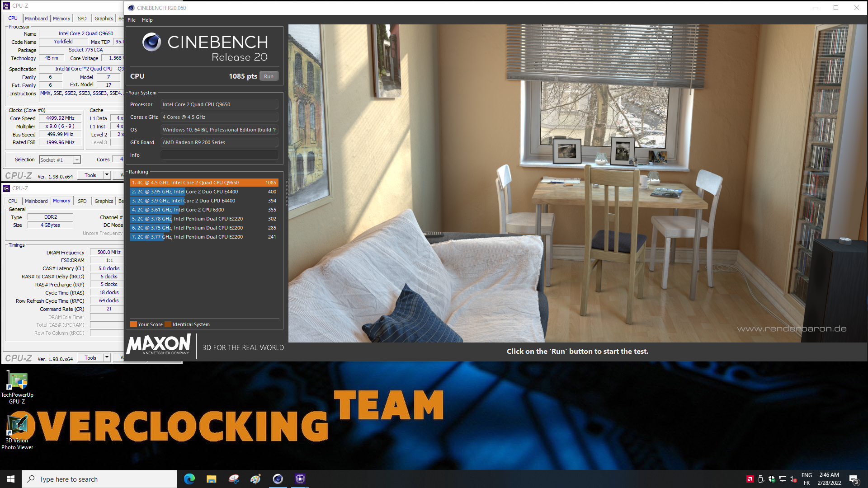Click the search magnifier icon in taskbar
Screen dimensions: 868x488
click(x=31, y=479)
